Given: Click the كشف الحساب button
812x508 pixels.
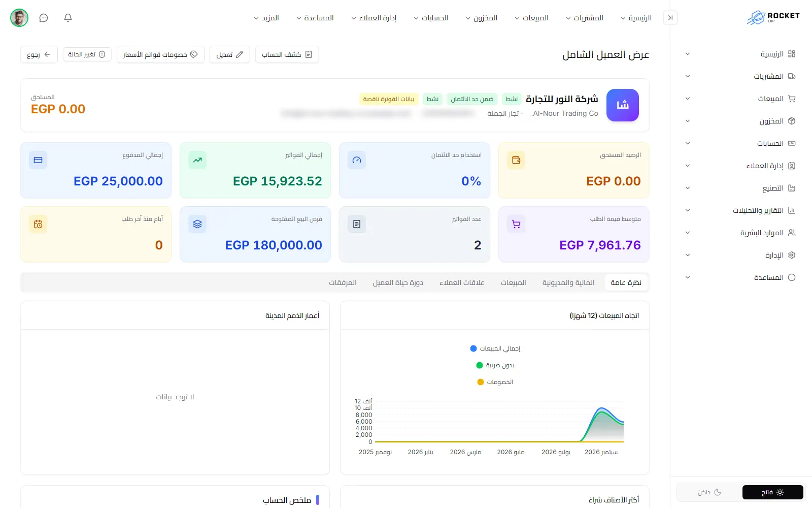Looking at the screenshot, I should [x=287, y=54].
